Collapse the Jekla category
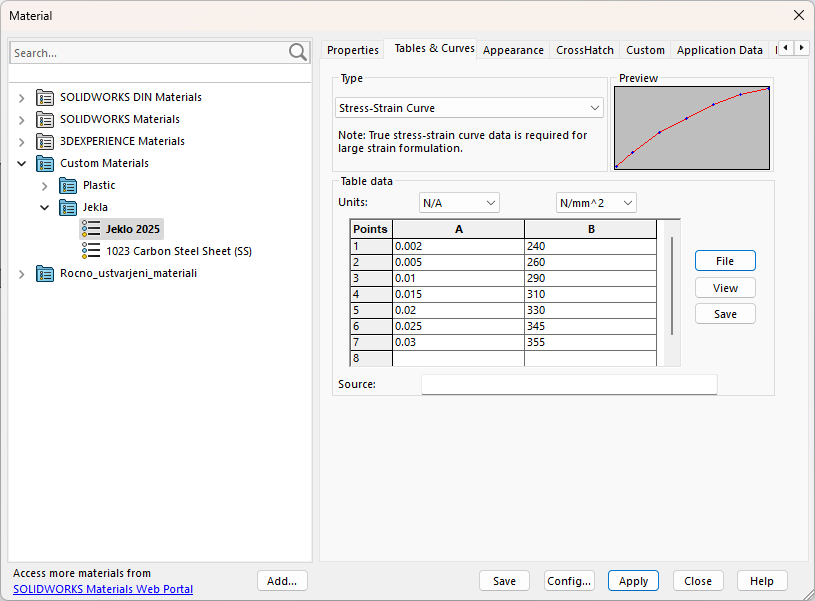Image resolution: width=815 pixels, height=601 pixels. click(44, 207)
